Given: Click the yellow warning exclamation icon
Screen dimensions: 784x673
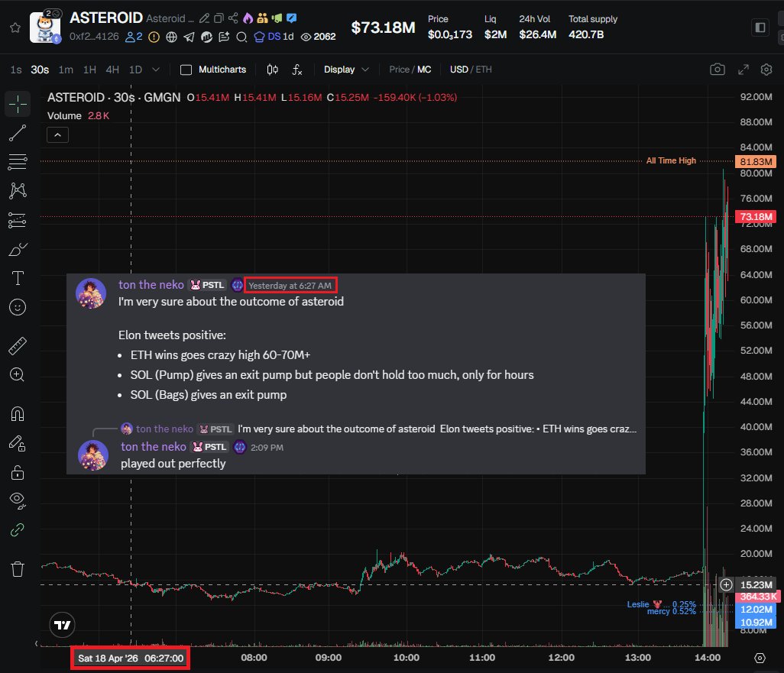Looking at the screenshot, I should (x=154, y=37).
